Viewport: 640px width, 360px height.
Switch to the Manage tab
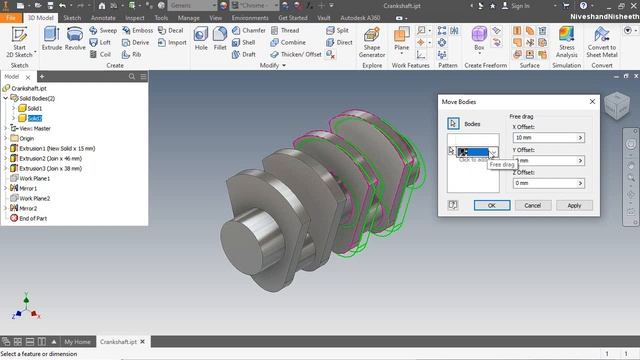[x=189, y=18]
